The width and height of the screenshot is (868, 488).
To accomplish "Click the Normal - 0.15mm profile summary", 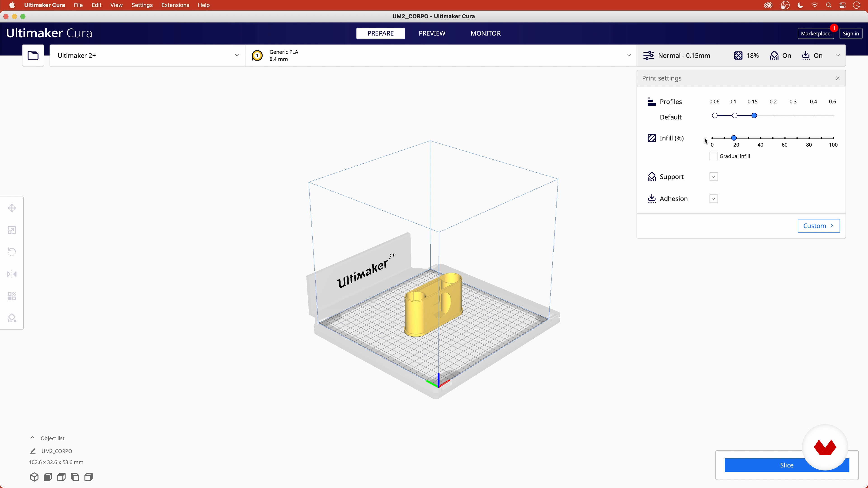I will coord(684,56).
